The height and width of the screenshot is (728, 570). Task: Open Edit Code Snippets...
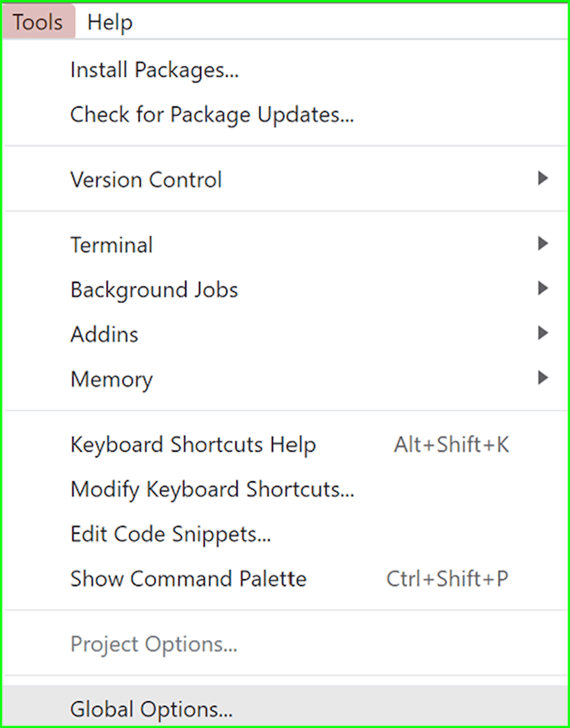pos(170,534)
